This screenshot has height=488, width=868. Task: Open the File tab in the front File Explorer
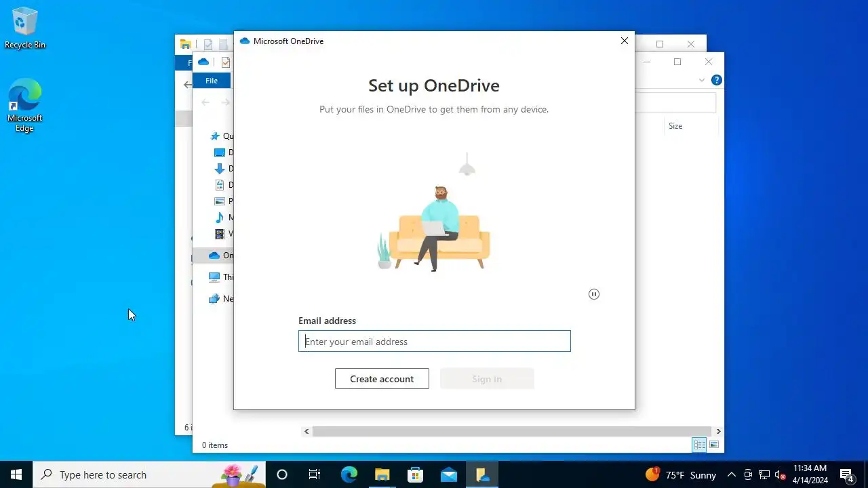pyautogui.click(x=212, y=81)
